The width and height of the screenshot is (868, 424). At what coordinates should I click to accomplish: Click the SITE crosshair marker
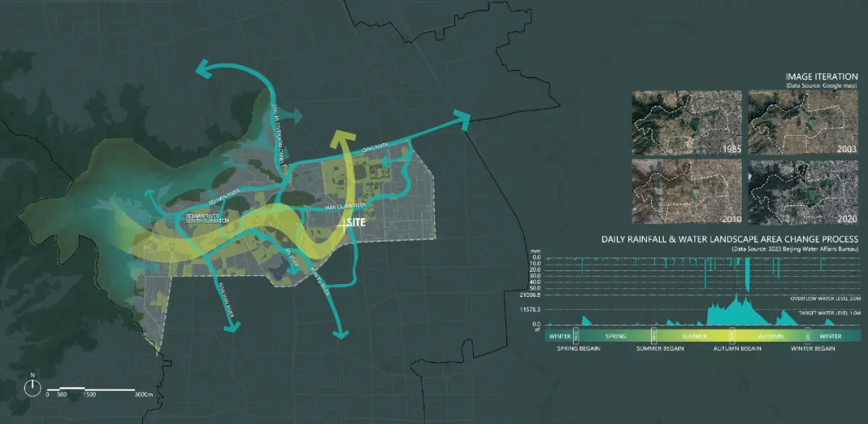coord(344,227)
